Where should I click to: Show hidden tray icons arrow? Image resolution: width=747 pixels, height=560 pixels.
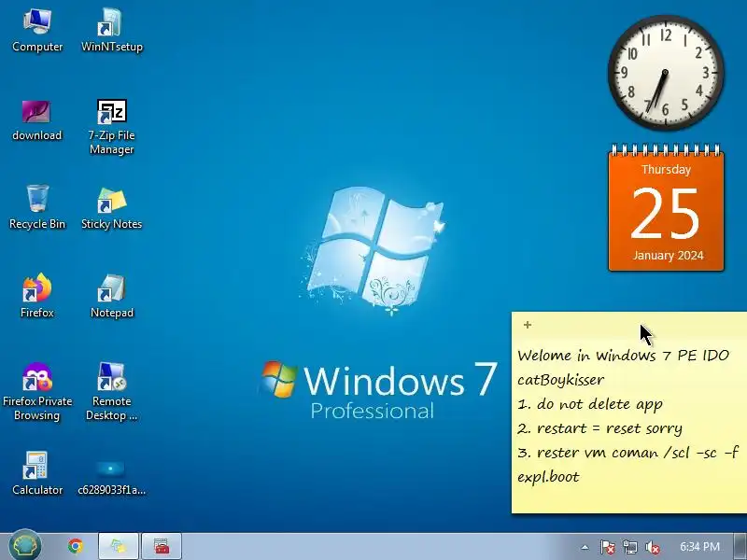click(x=585, y=547)
